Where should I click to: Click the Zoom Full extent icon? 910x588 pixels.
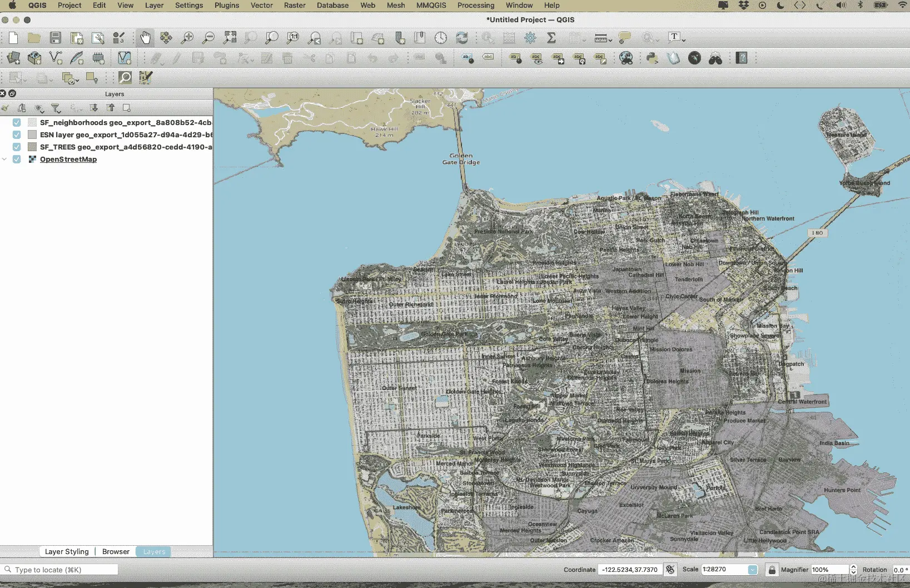(x=230, y=38)
